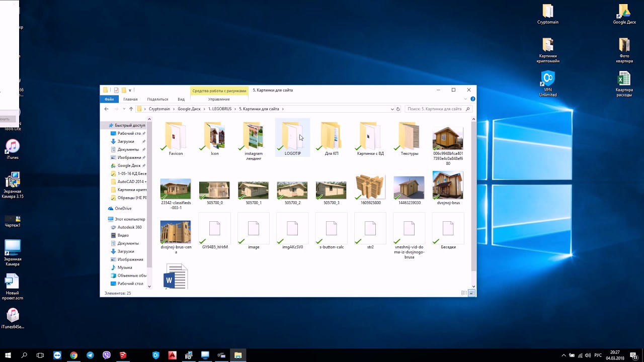Open the Icon folder
Image resolution: width=644 pixels, height=362 pixels.
click(x=214, y=138)
